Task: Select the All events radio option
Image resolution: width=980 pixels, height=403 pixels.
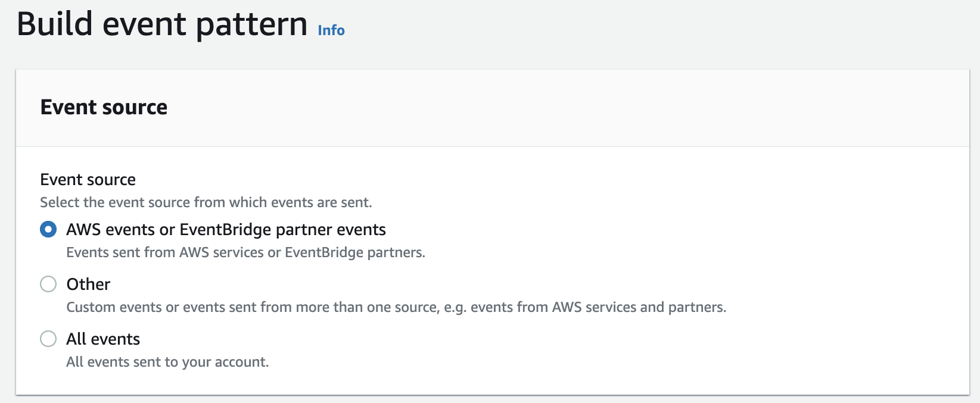Action: point(48,339)
